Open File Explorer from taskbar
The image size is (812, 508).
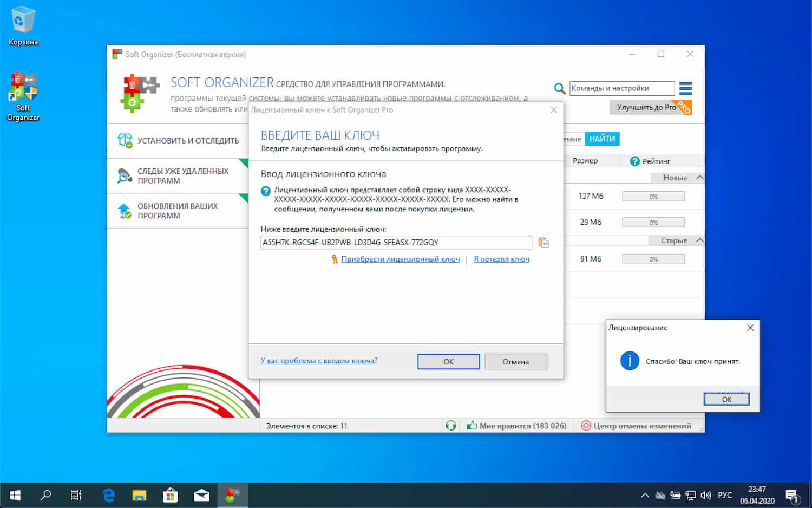click(140, 494)
